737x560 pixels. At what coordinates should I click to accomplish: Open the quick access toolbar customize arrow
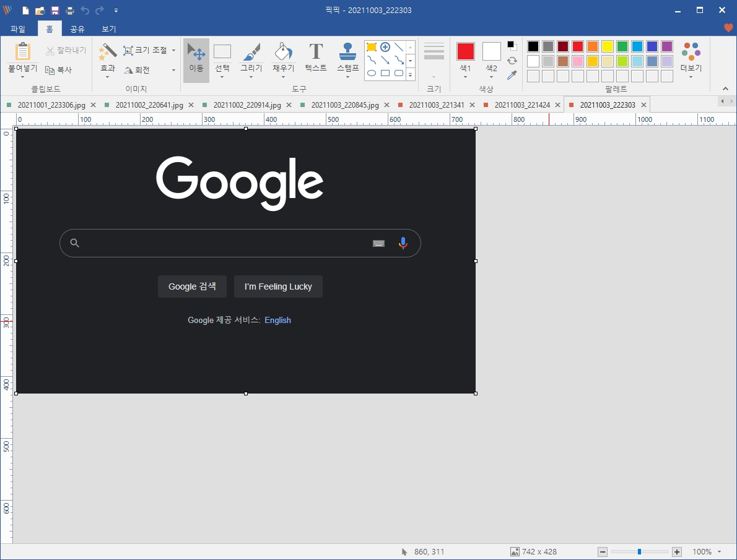(x=116, y=11)
